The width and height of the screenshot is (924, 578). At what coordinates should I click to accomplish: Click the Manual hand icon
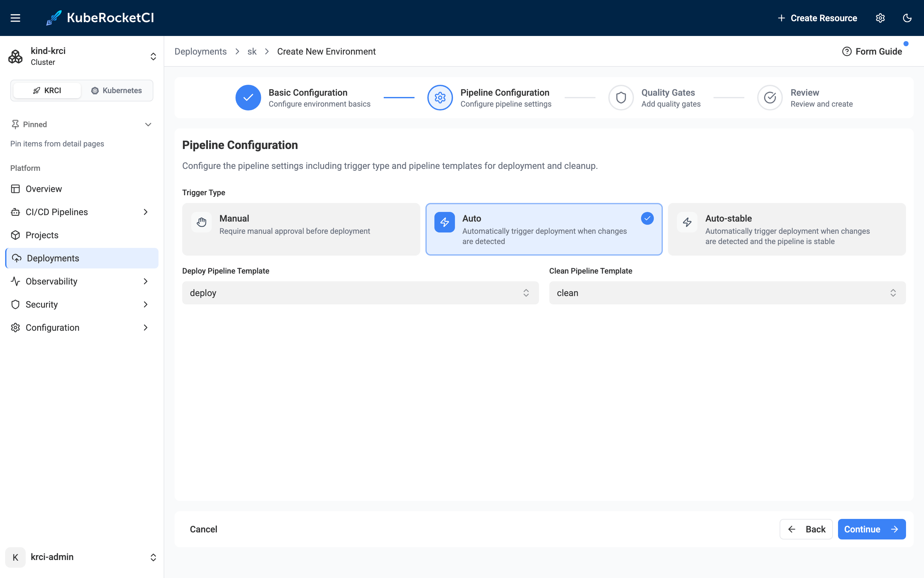click(201, 222)
